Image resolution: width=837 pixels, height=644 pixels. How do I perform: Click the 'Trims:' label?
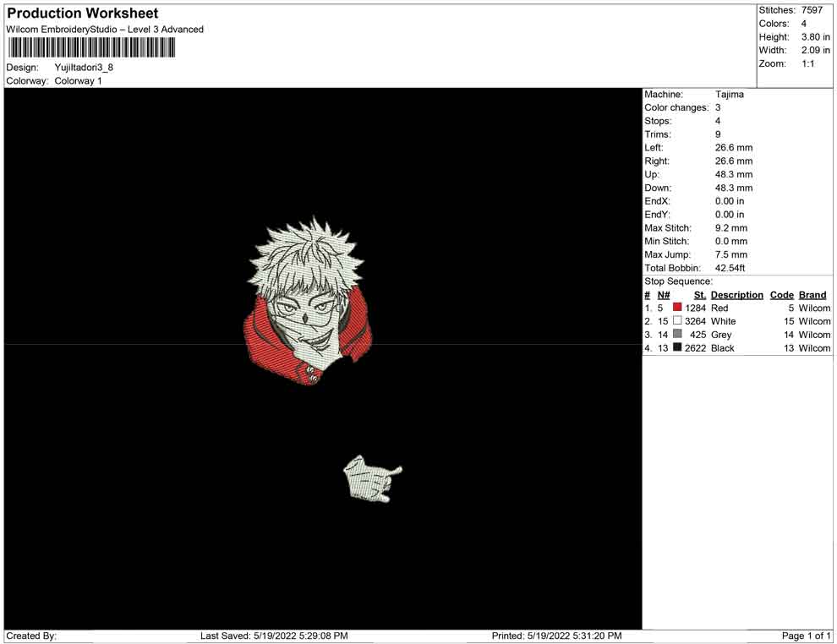[658, 134]
